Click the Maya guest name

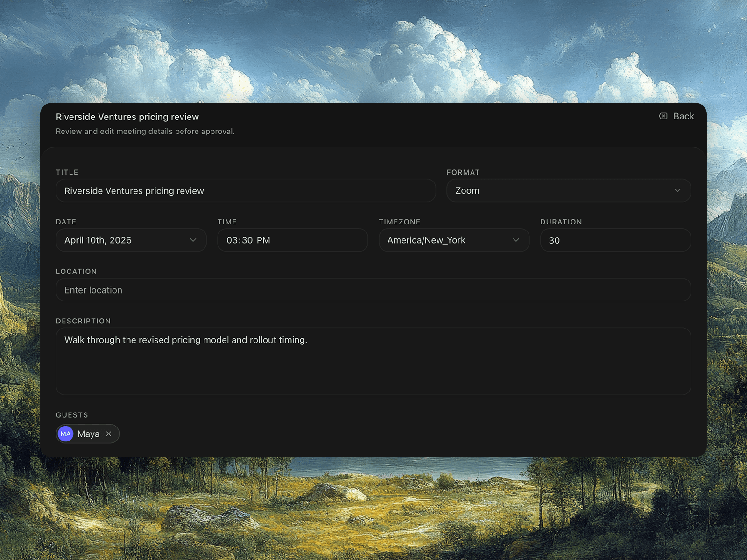(x=88, y=434)
